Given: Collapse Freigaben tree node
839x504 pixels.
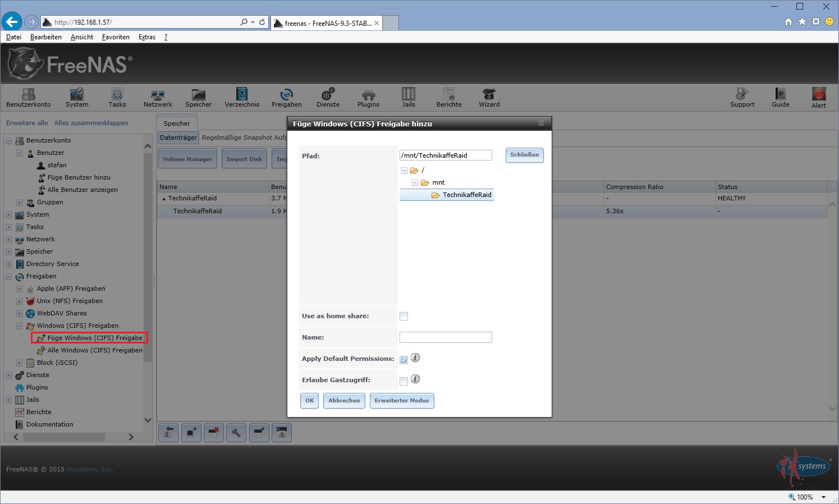Looking at the screenshot, I should (8, 276).
